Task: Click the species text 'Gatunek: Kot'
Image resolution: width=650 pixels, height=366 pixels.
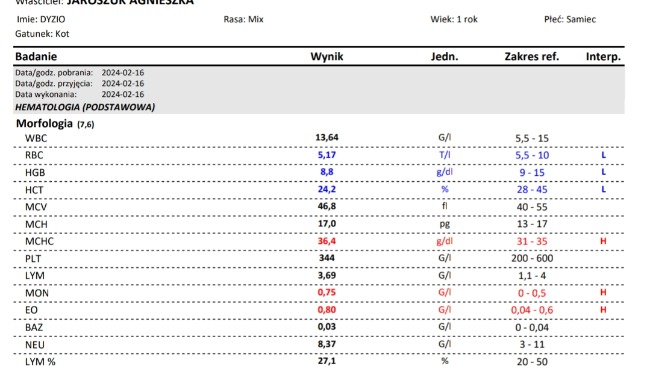Action: click(x=42, y=34)
